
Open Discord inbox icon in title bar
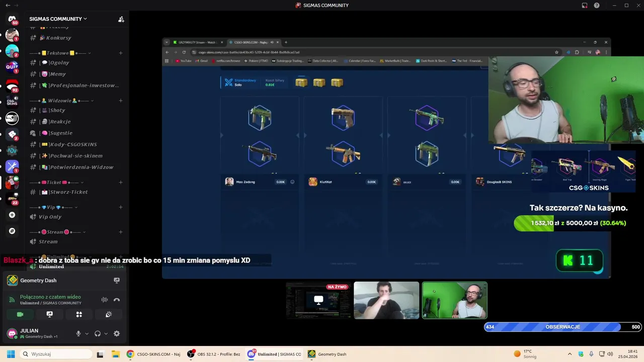(x=585, y=6)
